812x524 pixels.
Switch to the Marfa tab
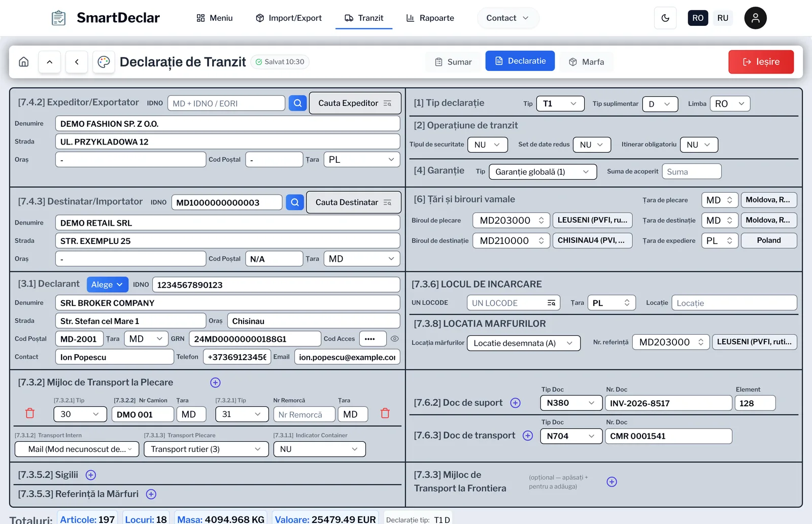pyautogui.click(x=586, y=62)
